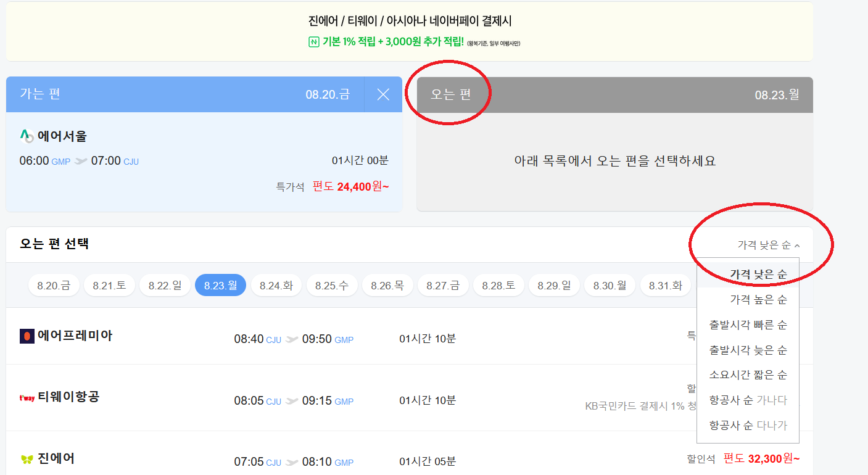Click the Naver Pay N icon in banner
This screenshot has width=868, height=475.
coord(313,42)
